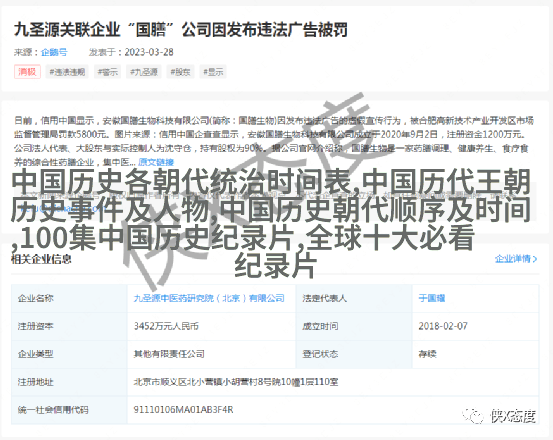Viewport: 553px width, 440px height.
Task: Open legal representative 于国福 link
Action: point(432,298)
